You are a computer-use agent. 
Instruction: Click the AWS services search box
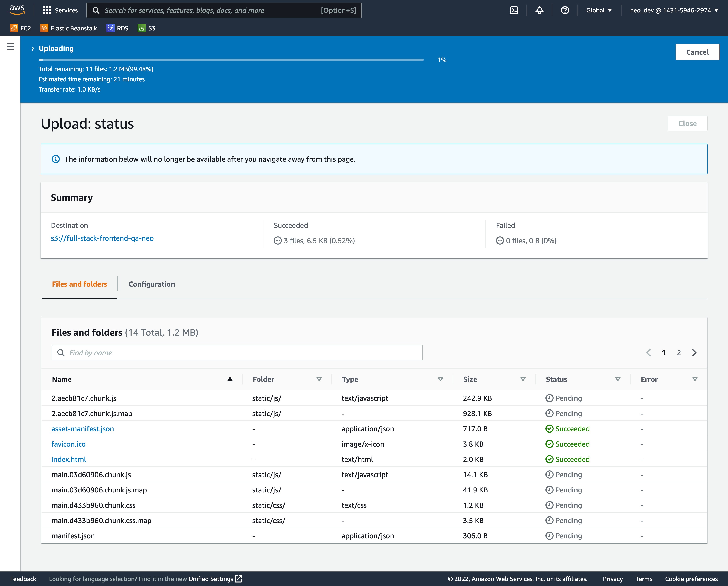tap(224, 10)
